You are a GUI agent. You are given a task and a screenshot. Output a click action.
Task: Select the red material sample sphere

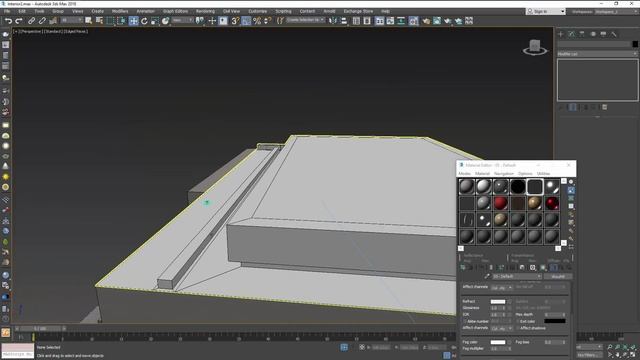(x=500, y=203)
